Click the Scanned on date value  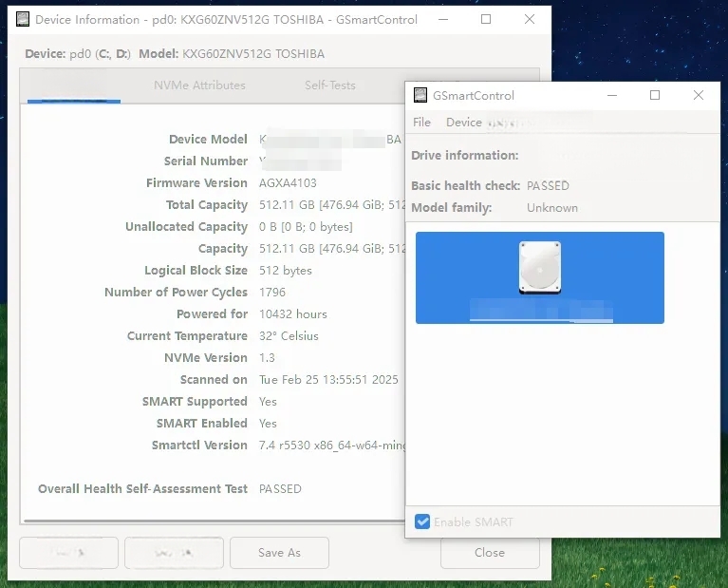(328, 379)
